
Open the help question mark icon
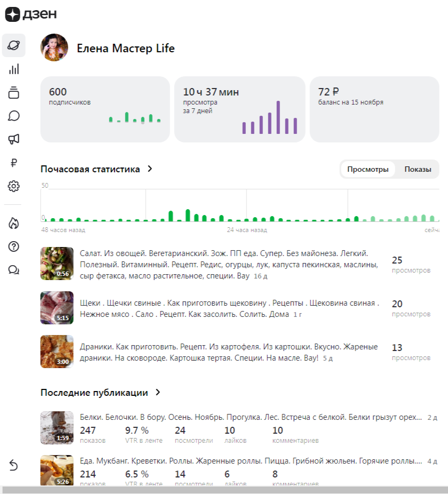click(x=14, y=246)
